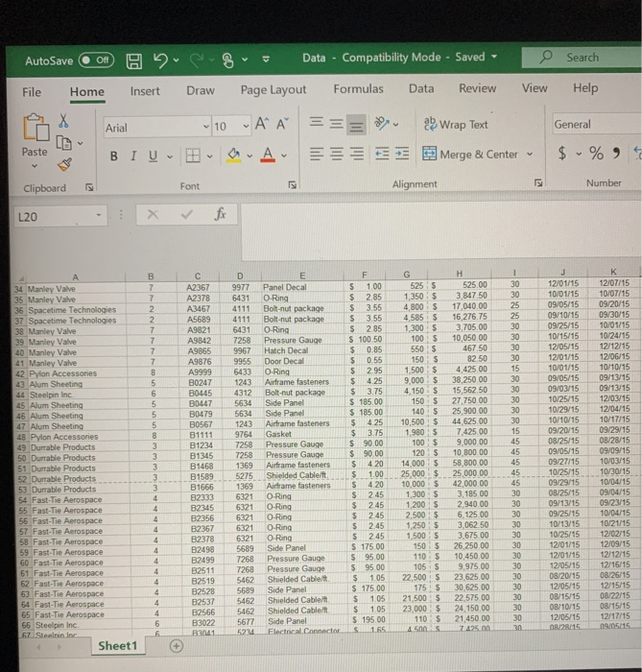
Task: Click inside the formula bar
Action: pyautogui.click(x=441, y=231)
